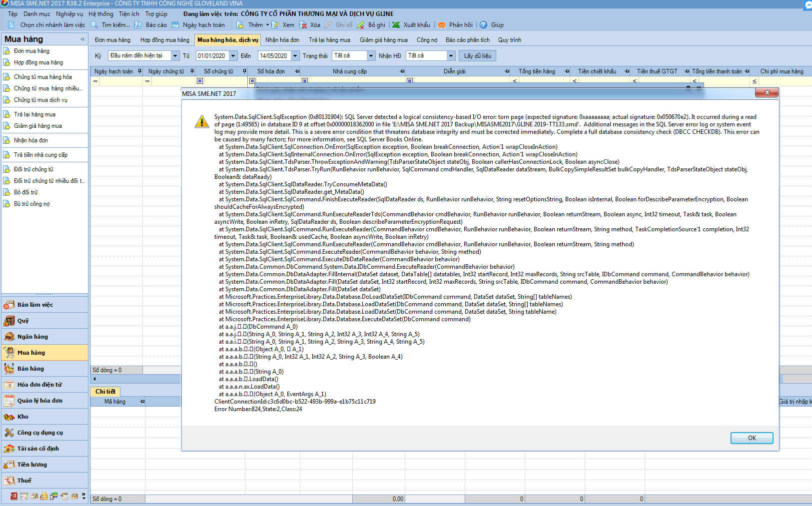The height and width of the screenshot is (506, 812).
Task: Click OK in the error dialog
Action: point(752,438)
